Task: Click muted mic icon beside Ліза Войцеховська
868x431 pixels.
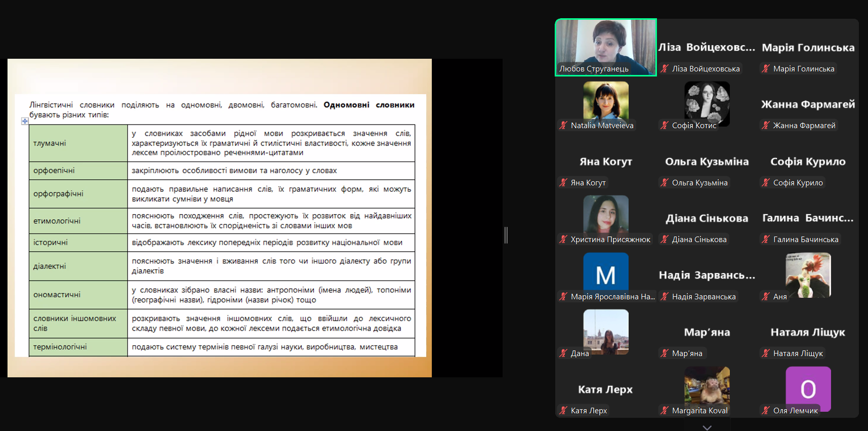Action: click(665, 69)
